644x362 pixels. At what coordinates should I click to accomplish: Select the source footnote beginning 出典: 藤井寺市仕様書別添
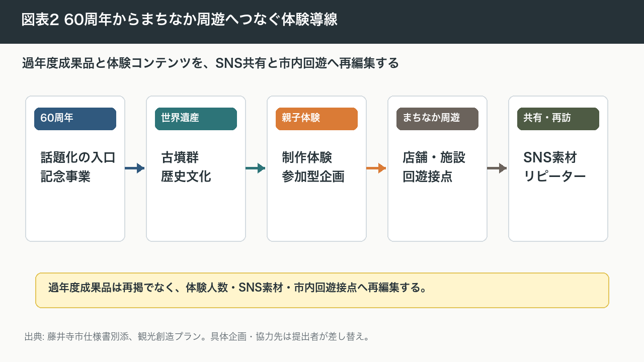[x=197, y=336]
